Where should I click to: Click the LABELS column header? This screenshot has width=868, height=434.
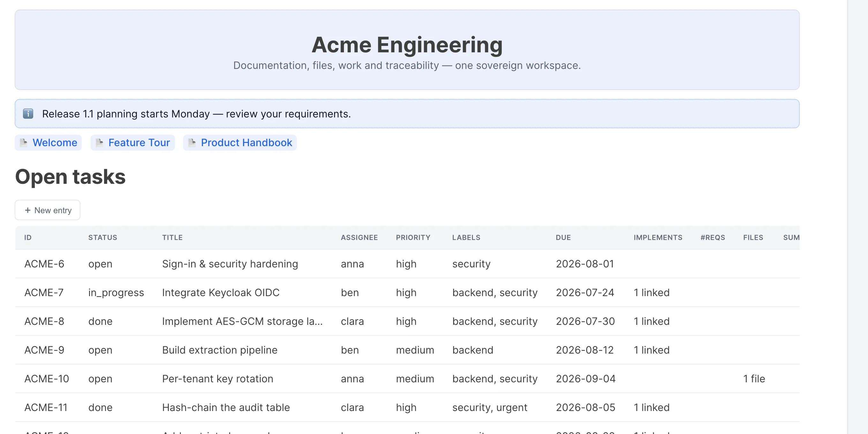466,237
